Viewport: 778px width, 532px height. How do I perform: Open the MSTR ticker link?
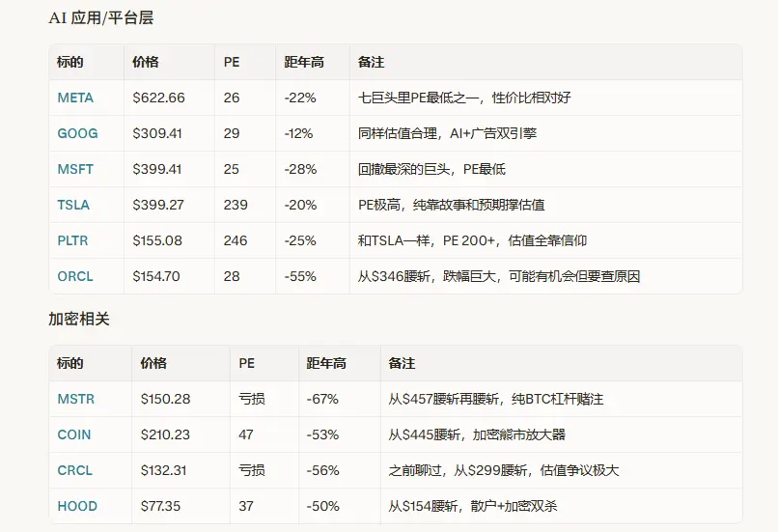coord(76,399)
